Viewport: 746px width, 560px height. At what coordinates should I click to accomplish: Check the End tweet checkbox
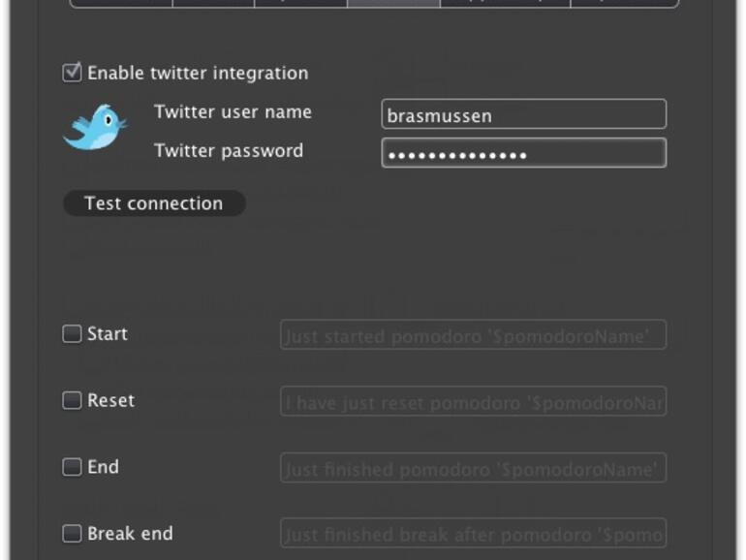[x=72, y=467]
